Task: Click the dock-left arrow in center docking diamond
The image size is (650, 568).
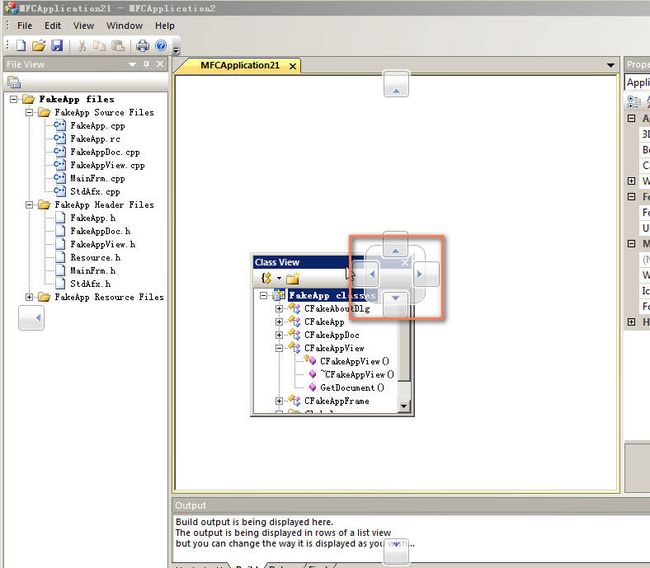Action: click(367, 274)
